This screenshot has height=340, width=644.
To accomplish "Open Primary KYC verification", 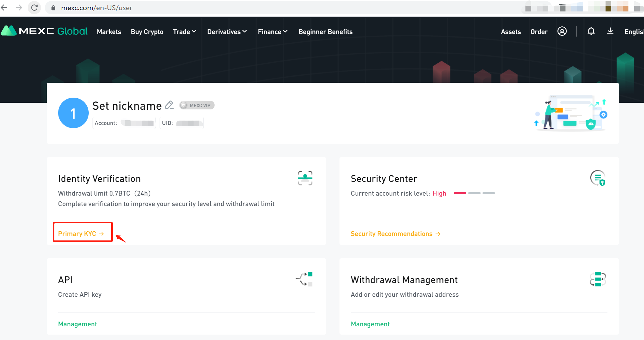I will [x=81, y=233].
